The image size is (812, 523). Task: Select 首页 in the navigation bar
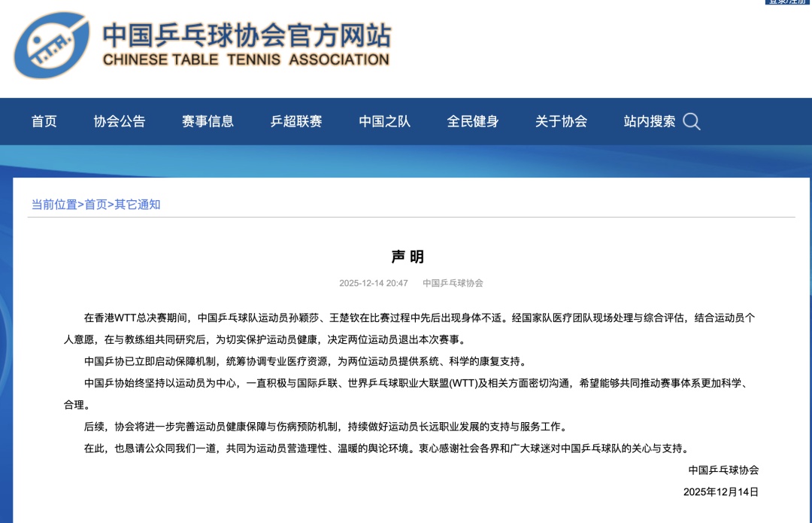point(44,121)
